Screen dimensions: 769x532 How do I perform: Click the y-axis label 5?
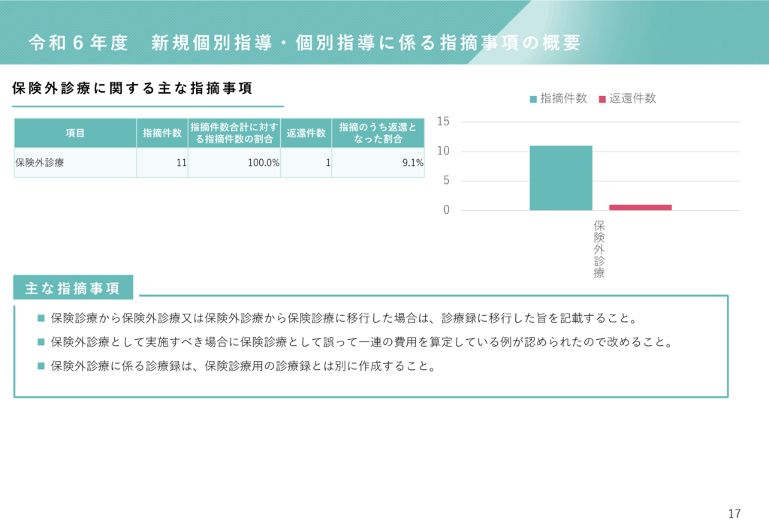click(446, 180)
